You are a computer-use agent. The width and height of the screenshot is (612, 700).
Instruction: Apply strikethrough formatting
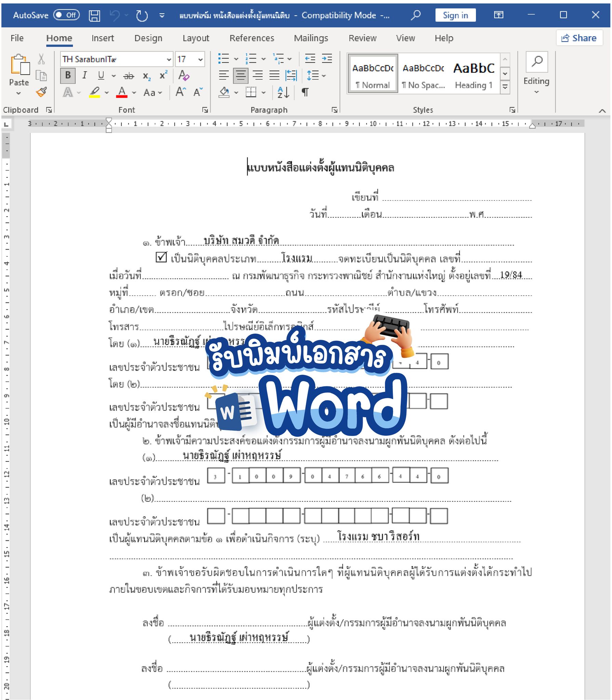[129, 76]
